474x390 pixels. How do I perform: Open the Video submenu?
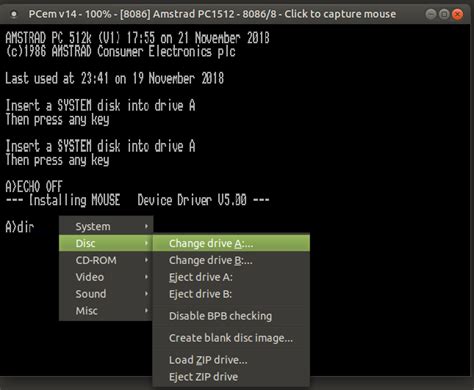pos(106,277)
